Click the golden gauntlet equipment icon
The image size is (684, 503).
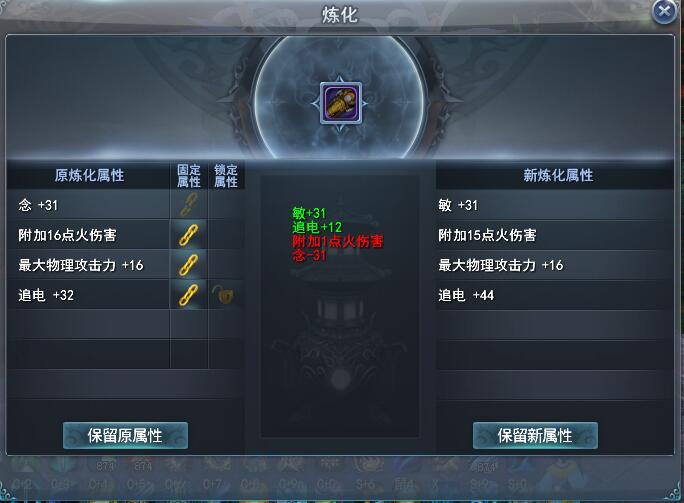[x=341, y=103]
